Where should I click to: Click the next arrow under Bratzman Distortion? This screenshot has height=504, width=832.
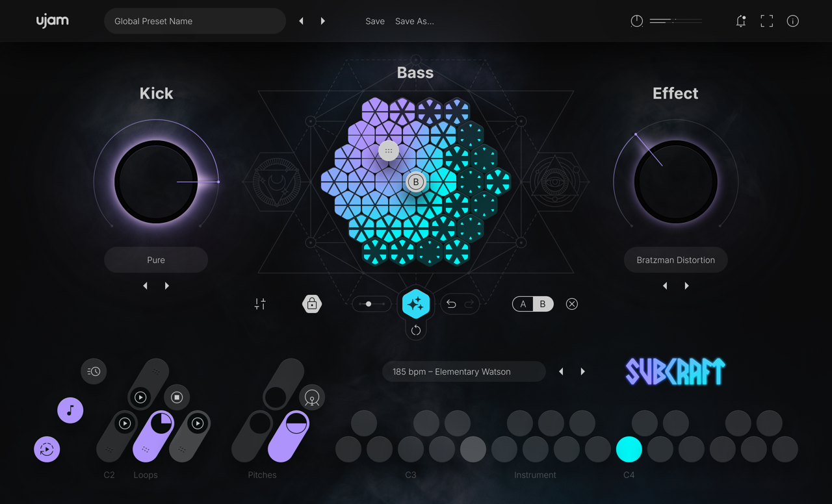click(x=686, y=285)
